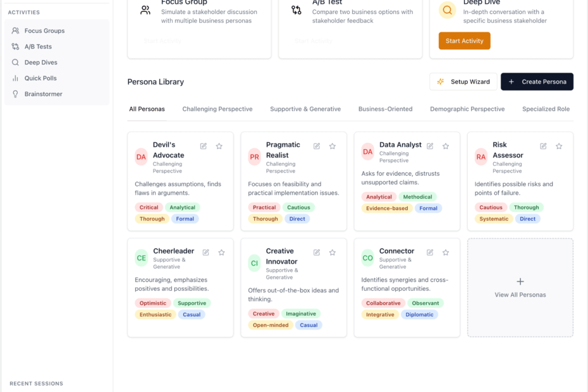
Task: Click the Deep Dive magnifier icon in the activity card
Action: coord(448,10)
